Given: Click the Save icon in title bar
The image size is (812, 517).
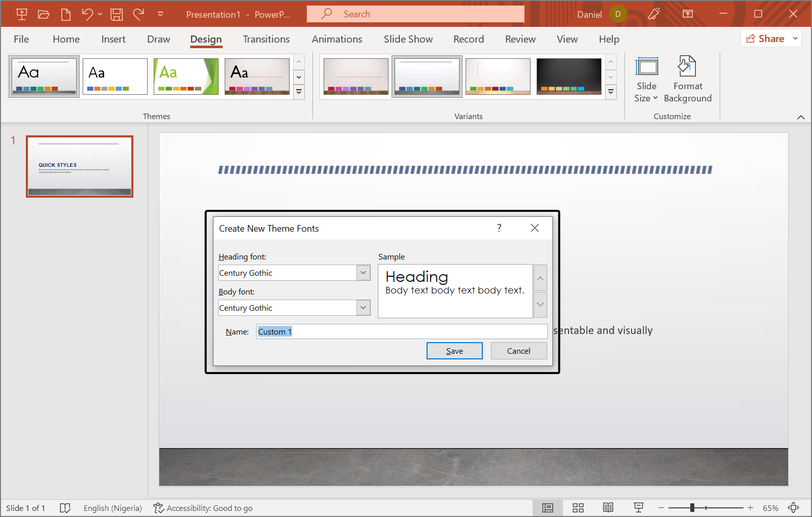Looking at the screenshot, I should pos(117,14).
